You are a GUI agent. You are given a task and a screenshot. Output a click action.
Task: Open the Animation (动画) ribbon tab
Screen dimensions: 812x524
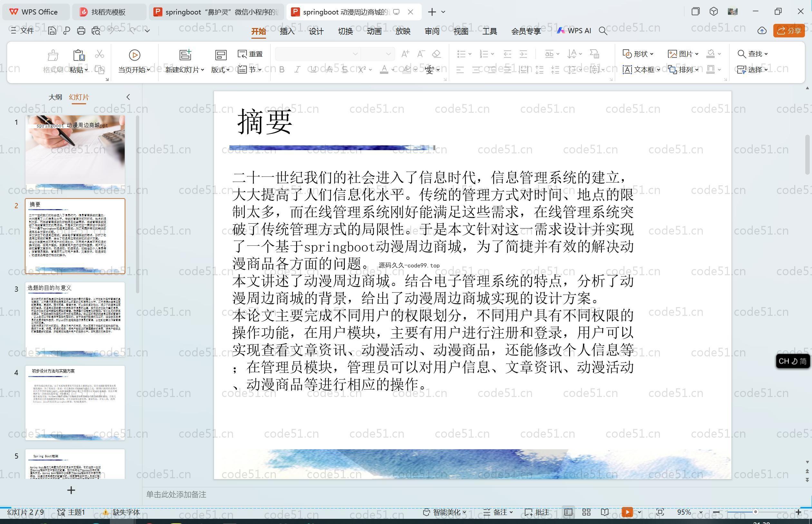pyautogui.click(x=374, y=31)
